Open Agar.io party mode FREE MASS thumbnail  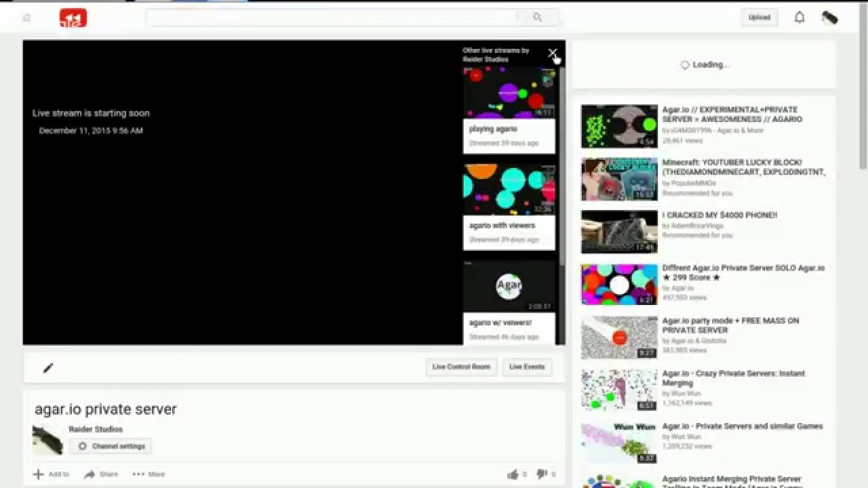[x=619, y=338]
